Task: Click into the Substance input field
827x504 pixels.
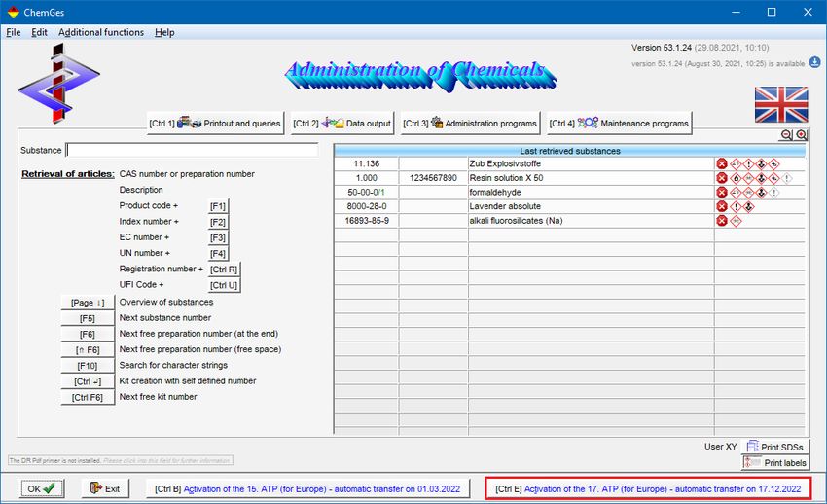Action: tap(192, 150)
